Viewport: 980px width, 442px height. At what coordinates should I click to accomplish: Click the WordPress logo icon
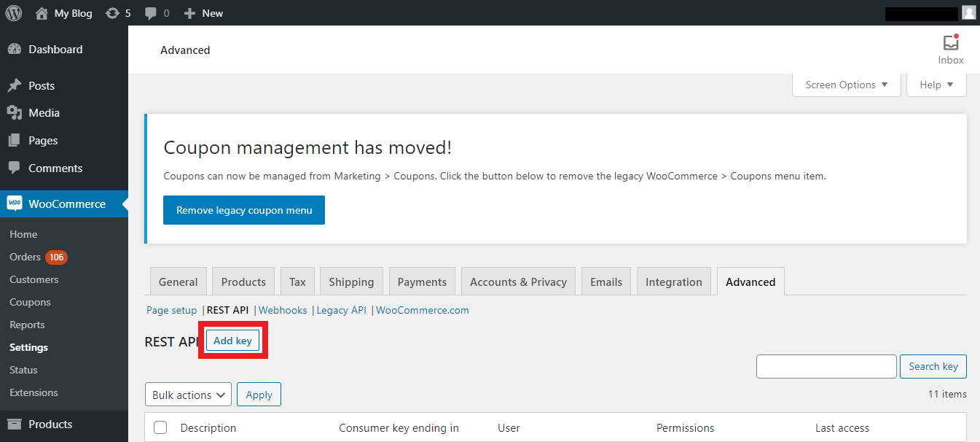click(x=14, y=13)
